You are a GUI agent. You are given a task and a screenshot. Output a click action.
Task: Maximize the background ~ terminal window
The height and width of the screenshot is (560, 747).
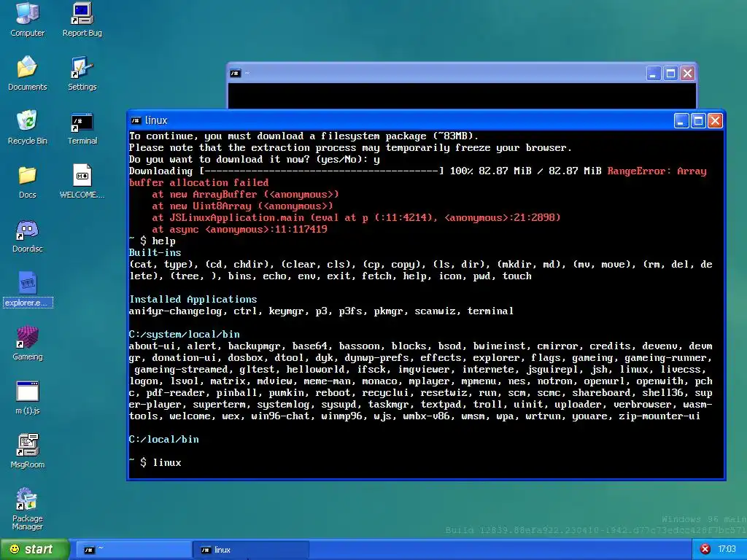[x=670, y=74]
